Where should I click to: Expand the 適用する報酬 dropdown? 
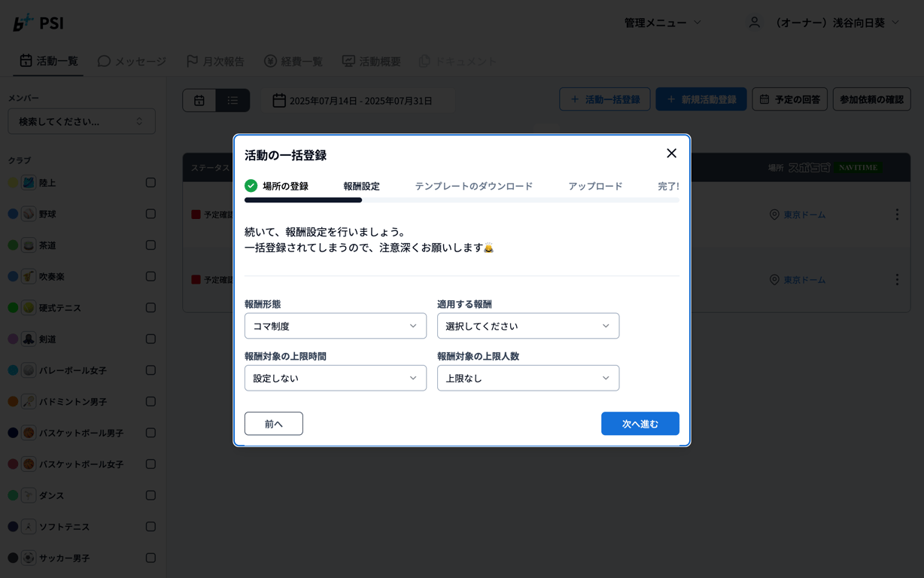point(527,326)
